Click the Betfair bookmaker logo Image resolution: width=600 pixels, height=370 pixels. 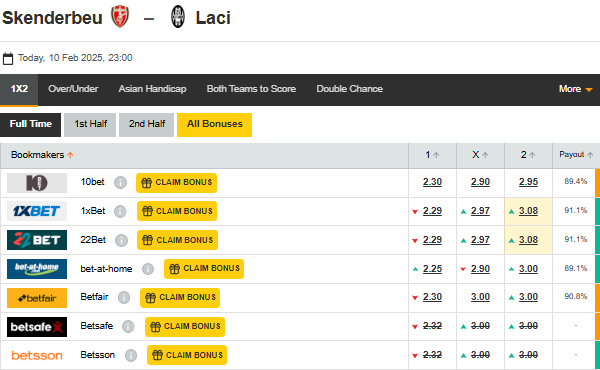[x=37, y=298]
